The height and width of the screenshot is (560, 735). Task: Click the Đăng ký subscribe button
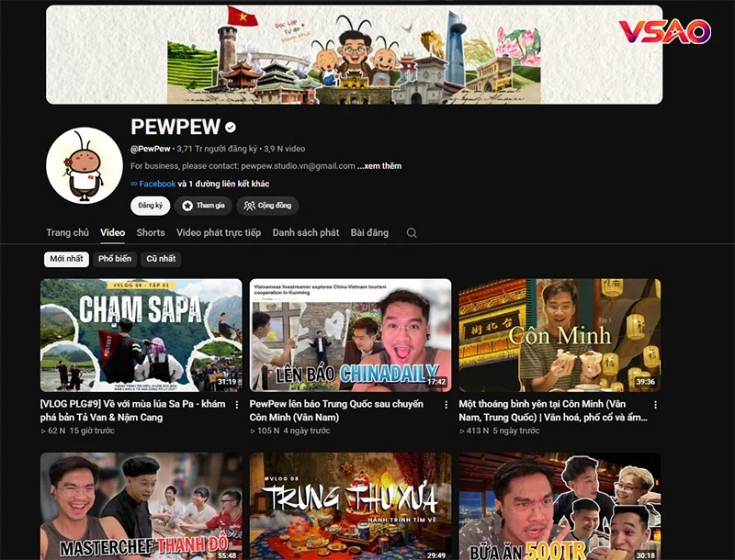tap(150, 206)
